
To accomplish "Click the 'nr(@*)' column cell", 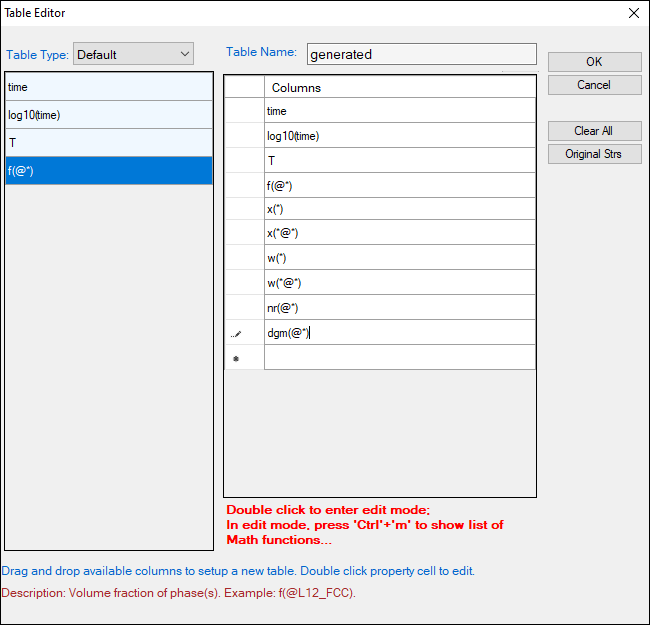I will point(399,307).
